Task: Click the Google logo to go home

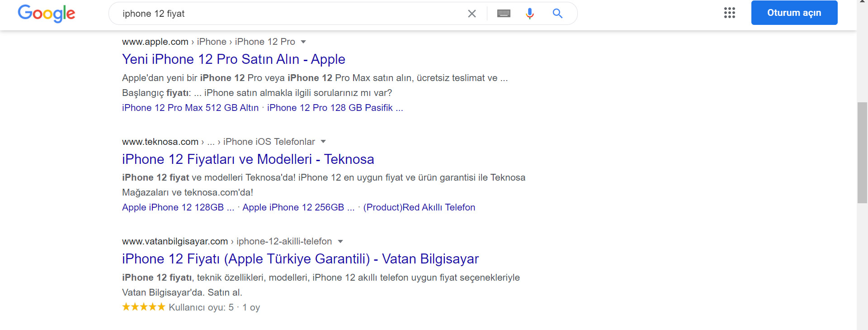Action: pos(46,14)
